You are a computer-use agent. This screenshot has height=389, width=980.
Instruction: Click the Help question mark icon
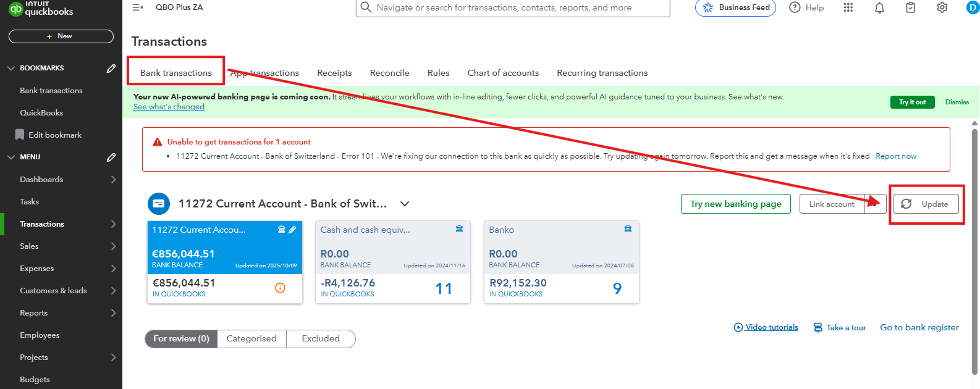pos(795,7)
